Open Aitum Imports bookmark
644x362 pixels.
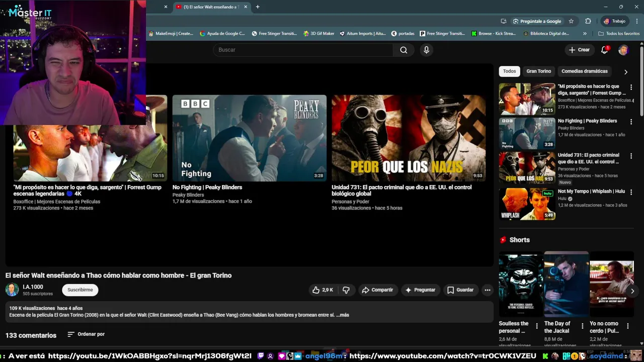tap(362, 34)
